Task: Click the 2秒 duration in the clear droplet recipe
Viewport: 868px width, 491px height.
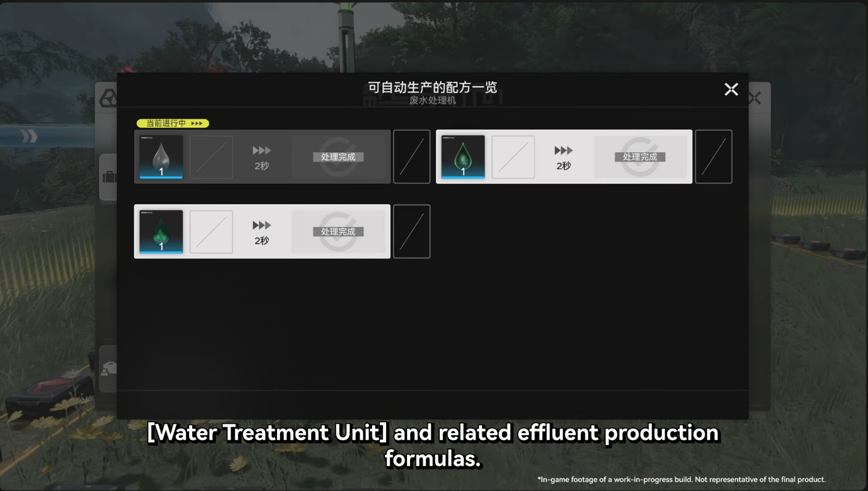Action: [262, 166]
